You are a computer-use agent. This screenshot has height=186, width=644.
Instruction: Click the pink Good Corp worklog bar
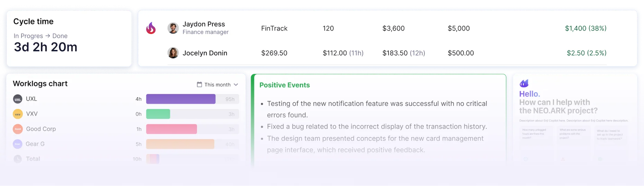coord(171,129)
